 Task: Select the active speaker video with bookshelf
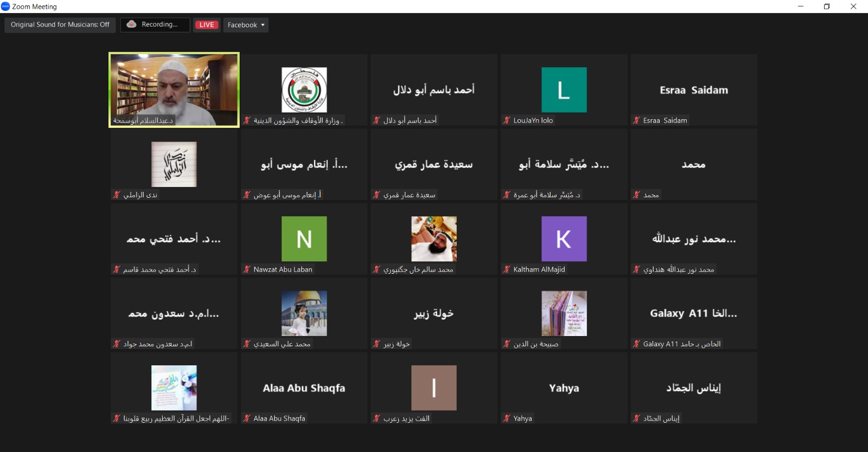tap(174, 89)
